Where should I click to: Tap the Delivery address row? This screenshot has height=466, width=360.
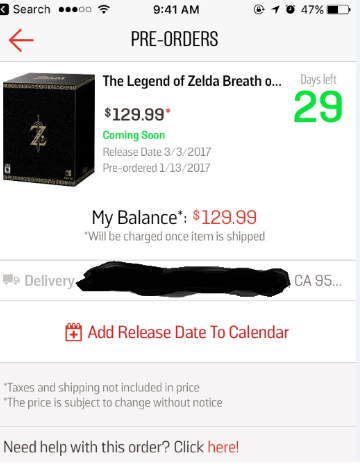(x=178, y=280)
